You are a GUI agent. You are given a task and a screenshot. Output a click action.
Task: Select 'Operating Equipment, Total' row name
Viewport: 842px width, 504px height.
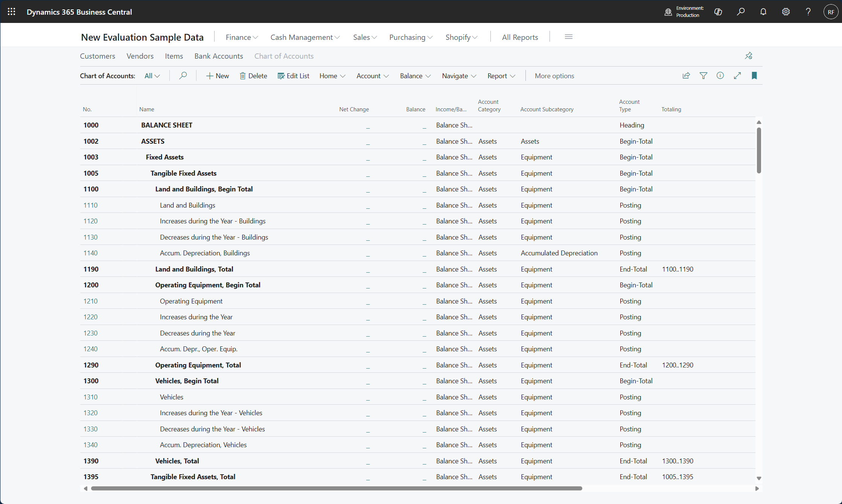tap(198, 365)
